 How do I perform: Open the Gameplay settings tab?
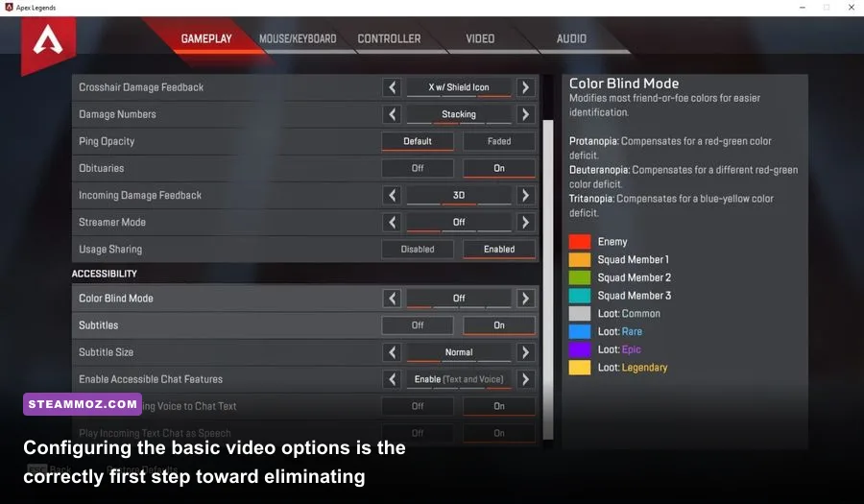tap(206, 38)
